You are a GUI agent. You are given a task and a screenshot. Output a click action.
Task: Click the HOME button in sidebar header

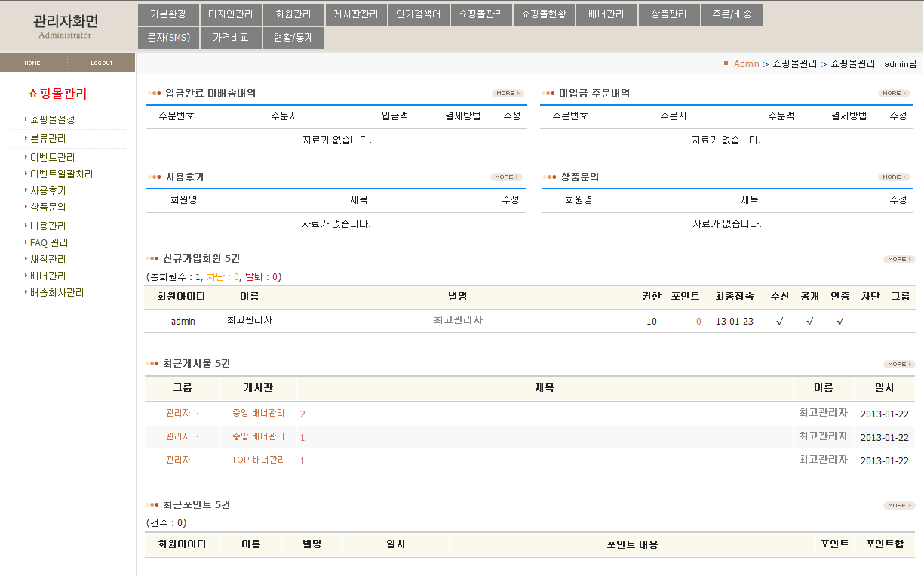pos(32,63)
